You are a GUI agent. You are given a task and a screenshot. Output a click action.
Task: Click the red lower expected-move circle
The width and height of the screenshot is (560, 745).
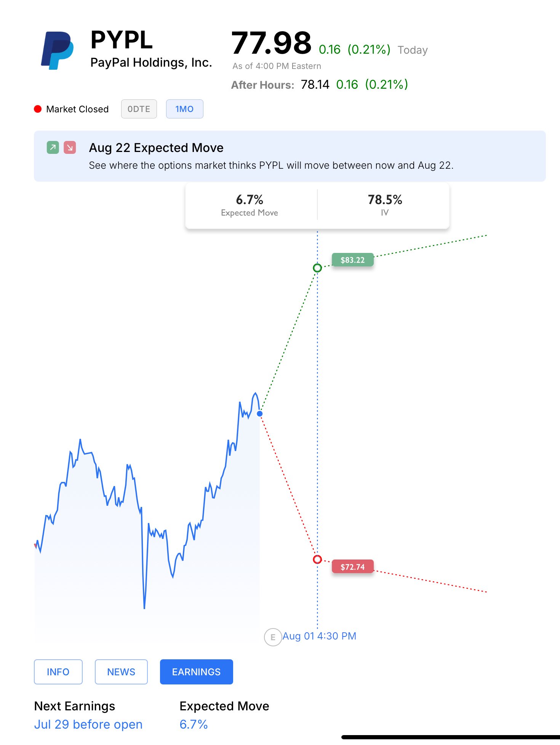tap(317, 559)
